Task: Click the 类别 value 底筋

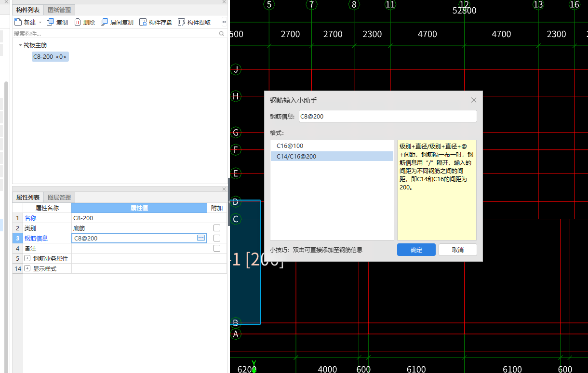Action: pyautogui.click(x=139, y=228)
